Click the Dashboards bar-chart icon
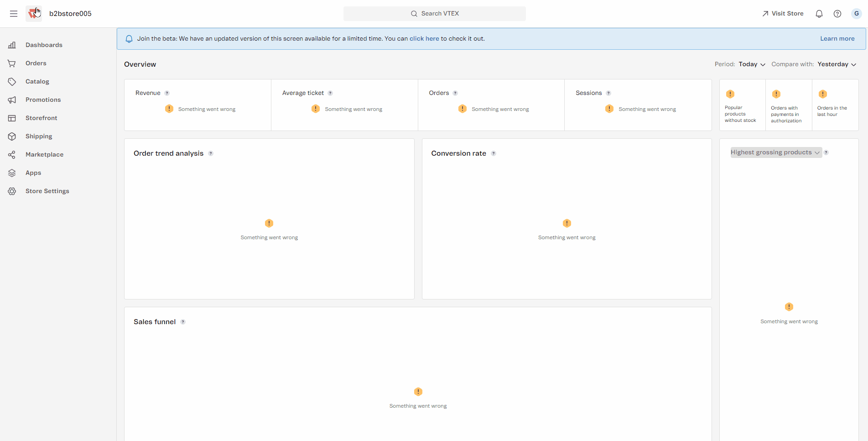The height and width of the screenshot is (441, 868). click(12, 45)
